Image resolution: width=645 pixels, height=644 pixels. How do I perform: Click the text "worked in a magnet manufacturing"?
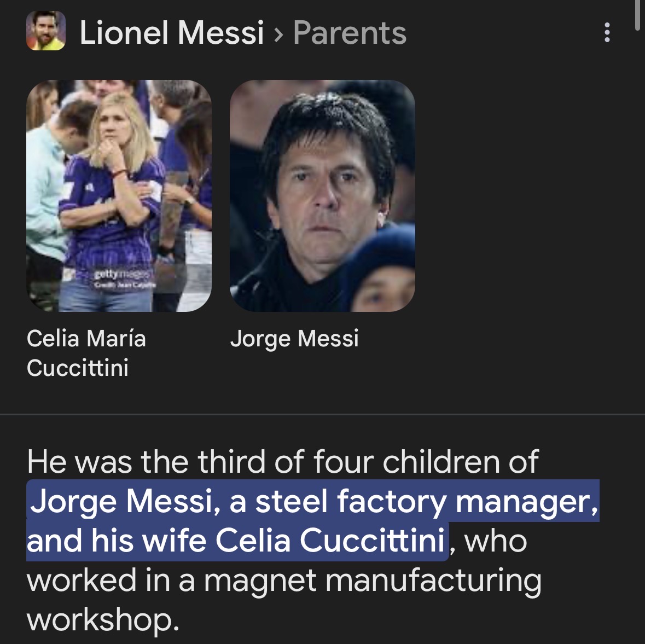[x=283, y=580]
